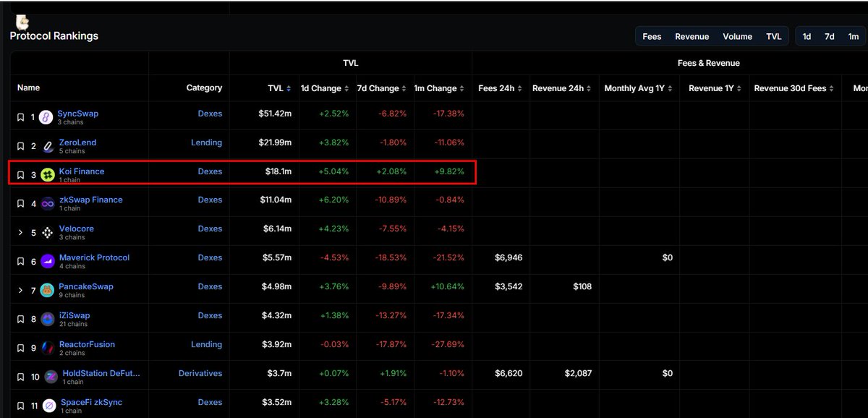Expand the PancakeSwap row
Viewport: 868px width, 418px height.
point(20,290)
